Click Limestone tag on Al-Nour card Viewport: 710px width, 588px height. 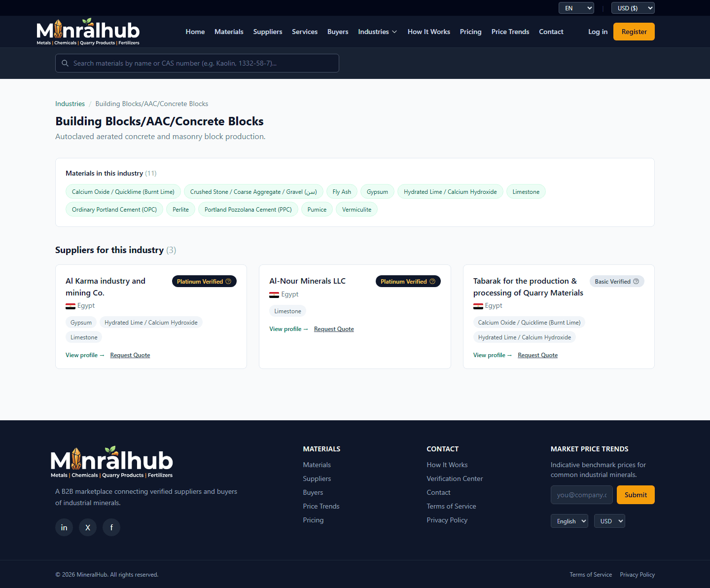point(287,311)
